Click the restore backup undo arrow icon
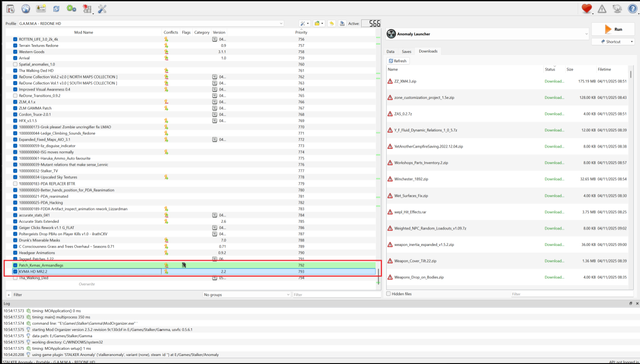The width and height of the screenshot is (640, 364). coord(331,23)
